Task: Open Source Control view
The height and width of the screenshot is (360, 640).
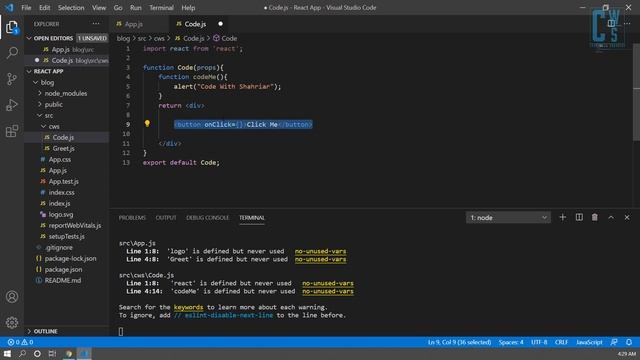Action: [12, 79]
